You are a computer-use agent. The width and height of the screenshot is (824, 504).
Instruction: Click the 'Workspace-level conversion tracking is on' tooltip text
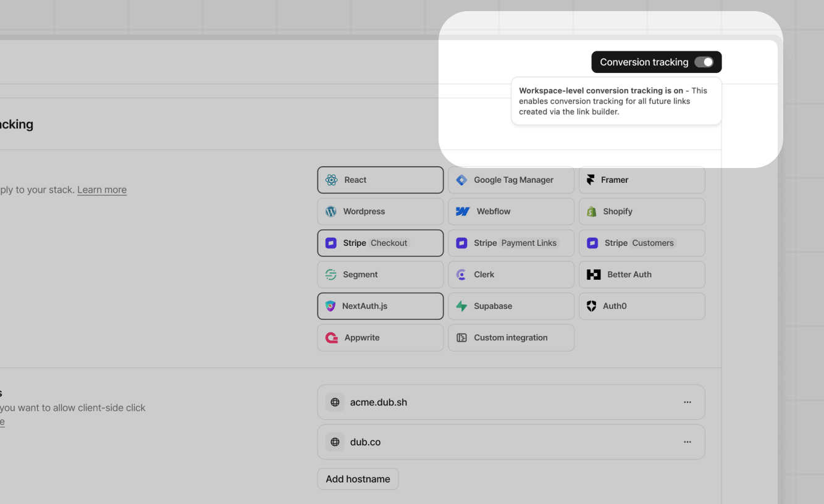pos(601,90)
